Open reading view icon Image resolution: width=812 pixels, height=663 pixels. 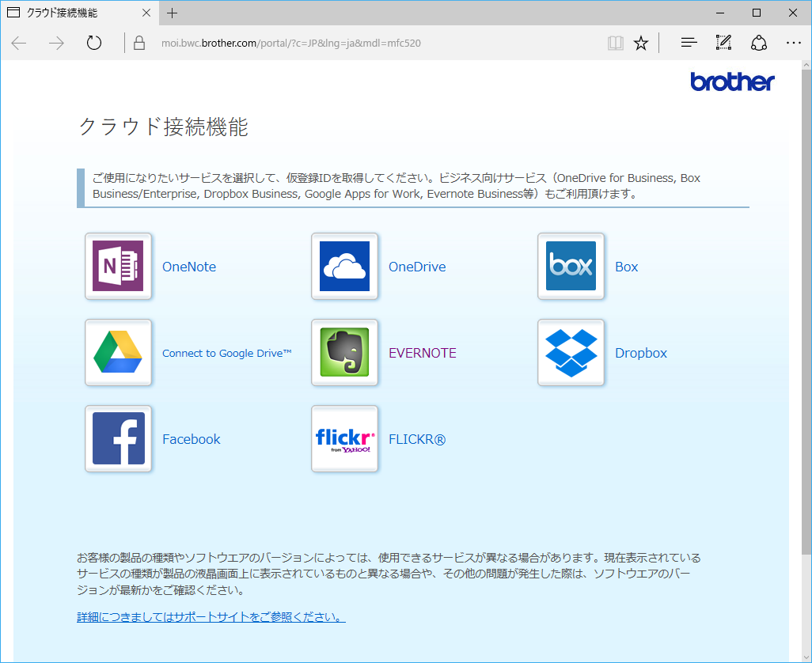tap(615, 43)
